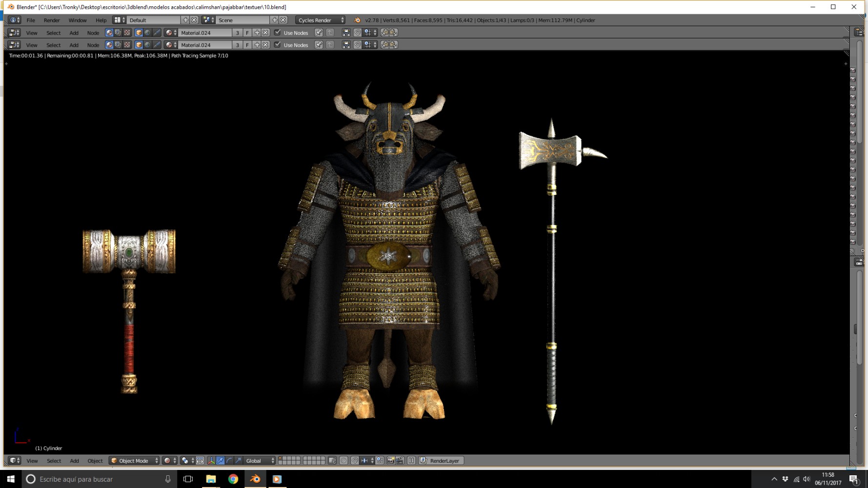Open Windows Start menu
Image resolution: width=868 pixels, height=488 pixels.
pos(11,479)
